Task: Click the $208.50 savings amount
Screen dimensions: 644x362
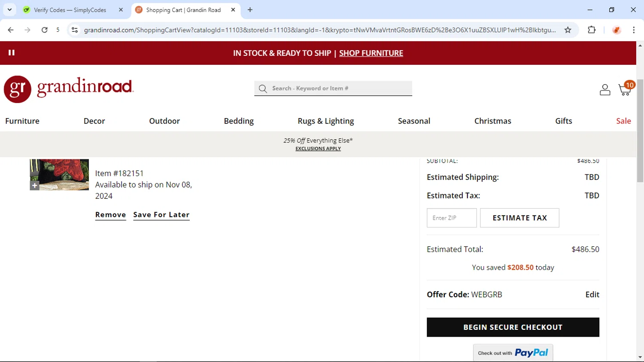Action: [x=520, y=268]
